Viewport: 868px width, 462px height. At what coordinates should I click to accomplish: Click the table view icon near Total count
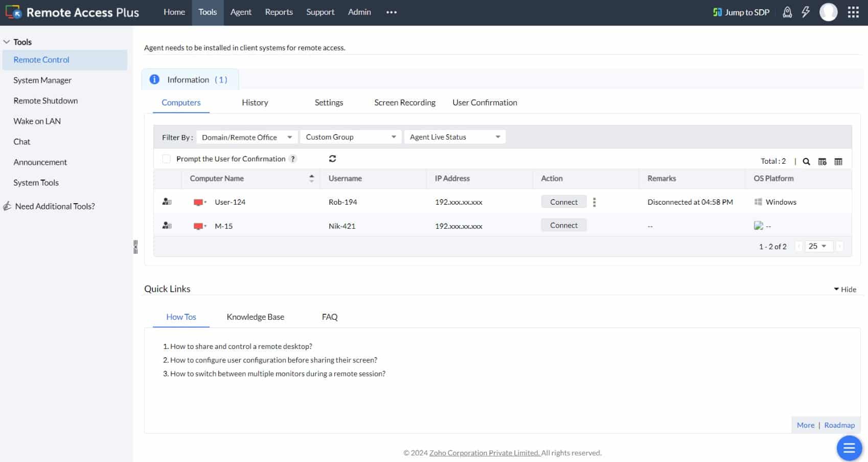[839, 161]
